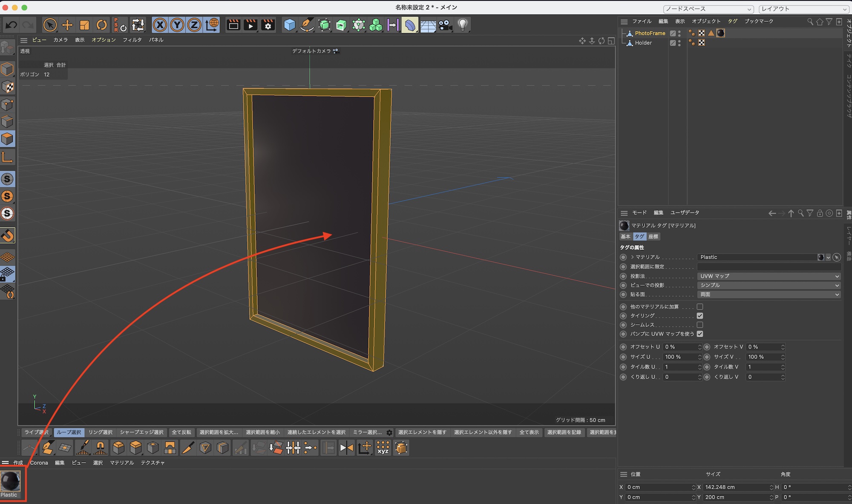The image size is (852, 504).
Task: Click the undo arrow icon
Action: pyautogui.click(x=12, y=25)
